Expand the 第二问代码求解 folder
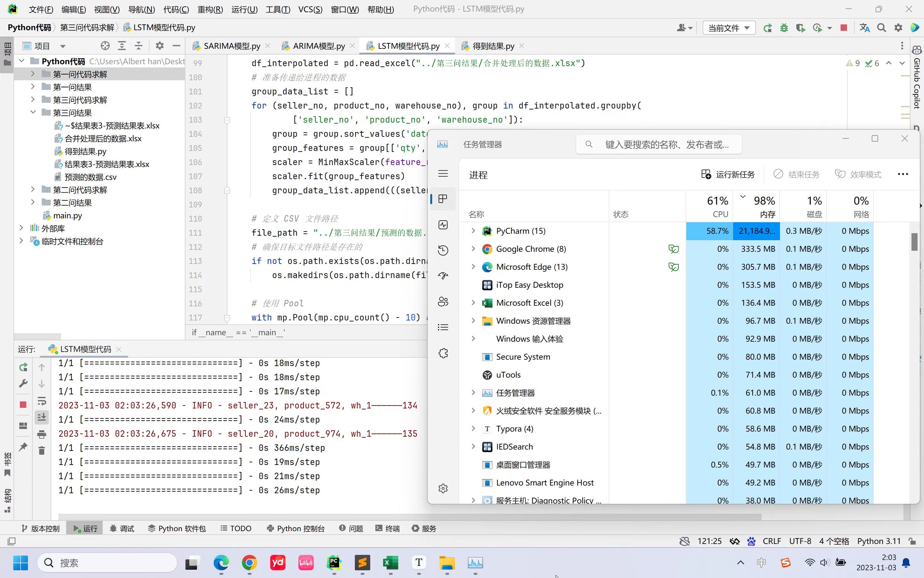The height and width of the screenshot is (578, 924). 33,189
